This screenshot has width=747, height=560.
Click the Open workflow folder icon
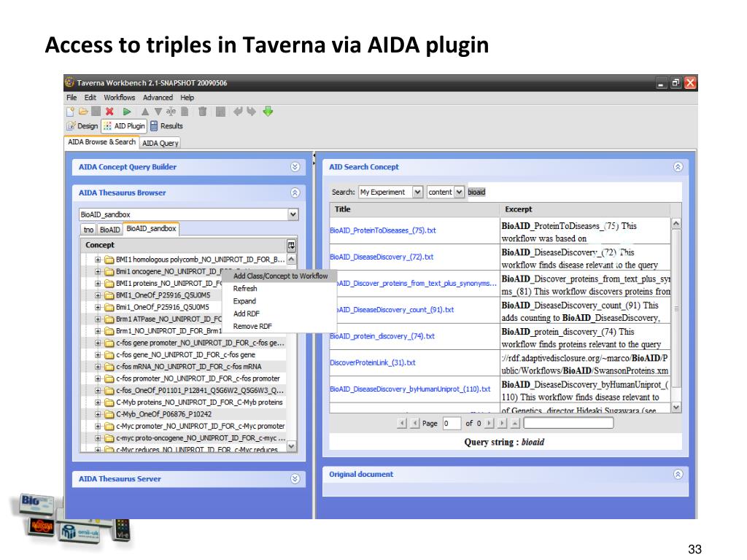coord(83,112)
